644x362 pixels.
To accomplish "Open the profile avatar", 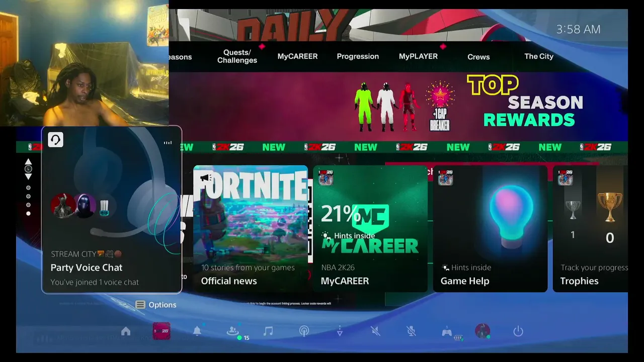I will coord(482,331).
